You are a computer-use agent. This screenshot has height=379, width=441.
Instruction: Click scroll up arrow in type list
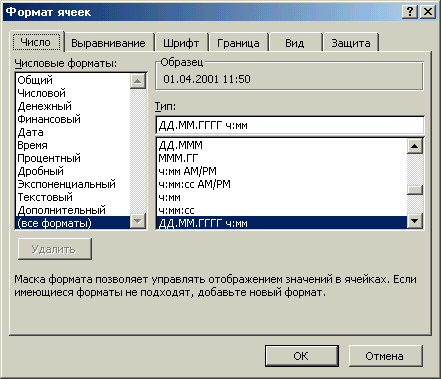(x=415, y=146)
